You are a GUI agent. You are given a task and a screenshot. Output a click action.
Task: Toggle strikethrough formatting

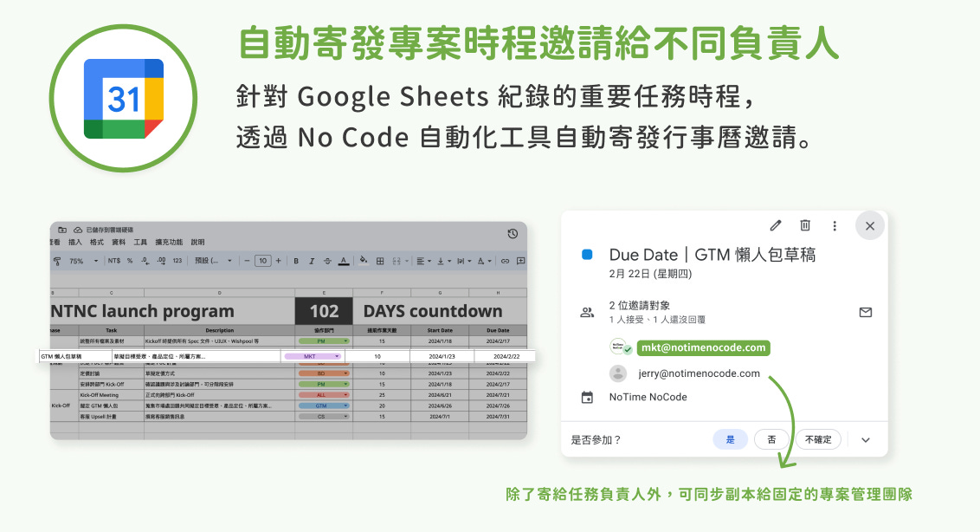[x=327, y=261]
